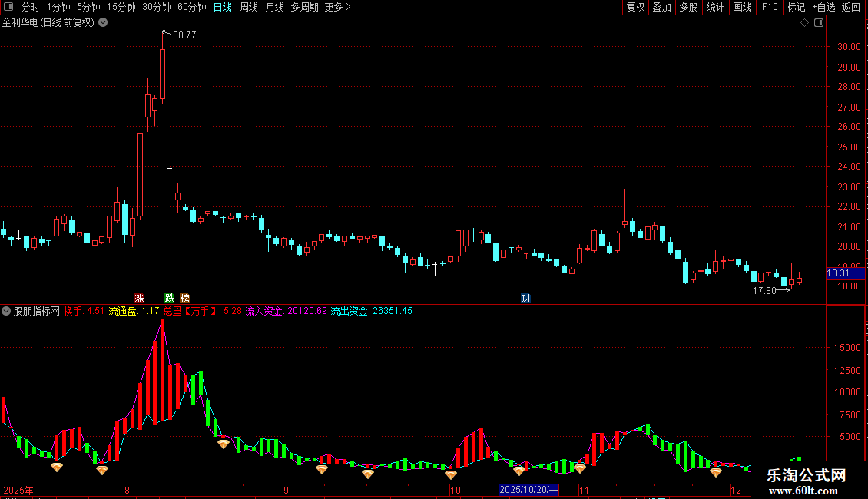Select the 30分钟 period tab
868x499 pixels.
157,7
